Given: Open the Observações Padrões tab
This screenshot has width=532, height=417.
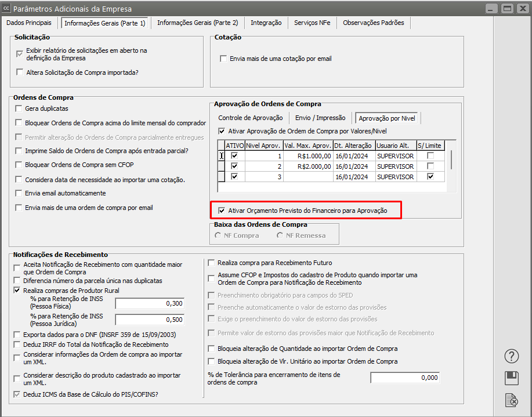Looking at the screenshot, I should (x=374, y=23).
